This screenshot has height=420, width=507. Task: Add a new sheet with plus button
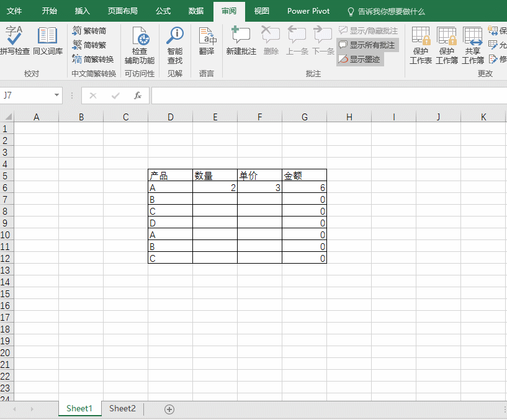(x=169, y=409)
